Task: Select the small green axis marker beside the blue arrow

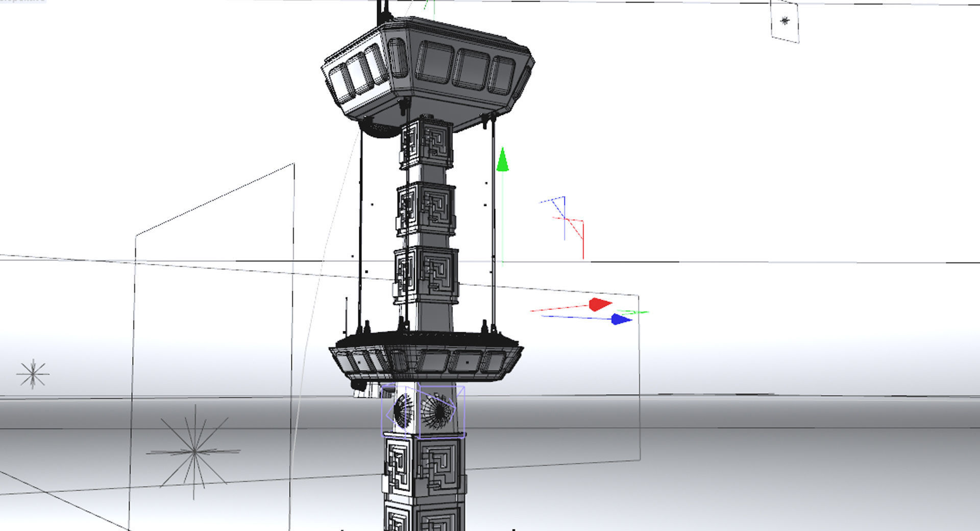Action: click(x=633, y=311)
